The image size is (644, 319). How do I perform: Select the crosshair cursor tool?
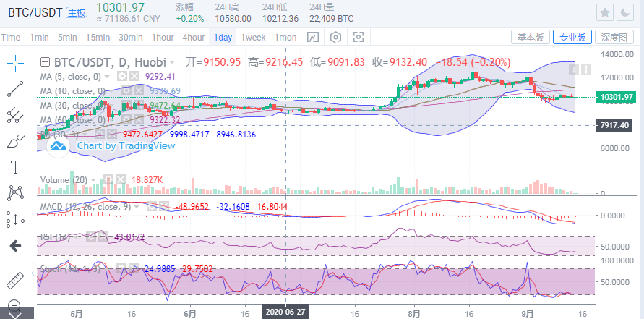pos(15,63)
